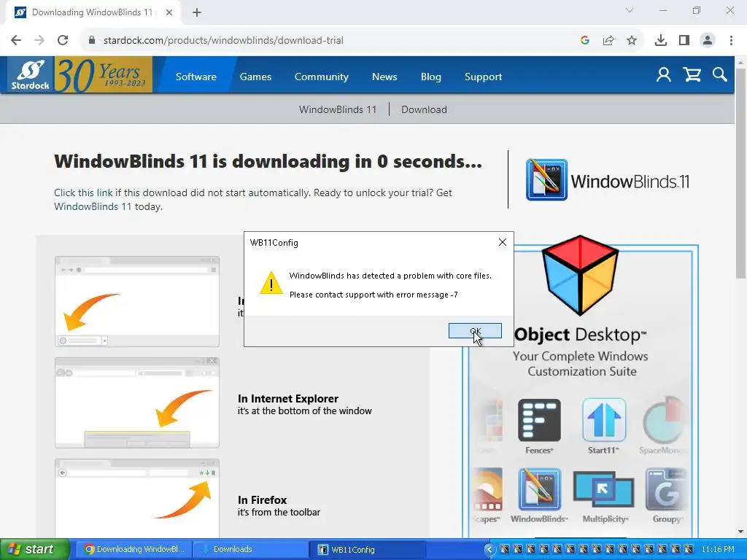747x560 pixels.
Task: Bookmark this page with the star
Action: point(632,41)
